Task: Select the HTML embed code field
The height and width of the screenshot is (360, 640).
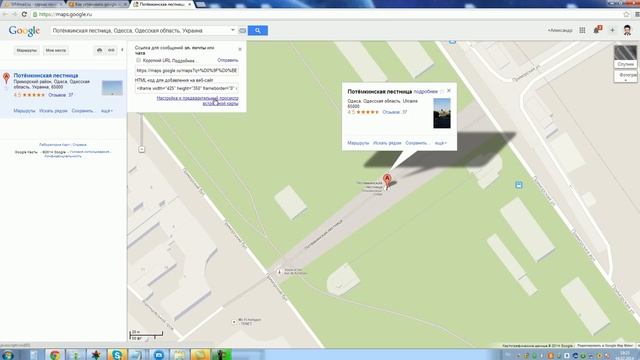Action: pos(187,88)
